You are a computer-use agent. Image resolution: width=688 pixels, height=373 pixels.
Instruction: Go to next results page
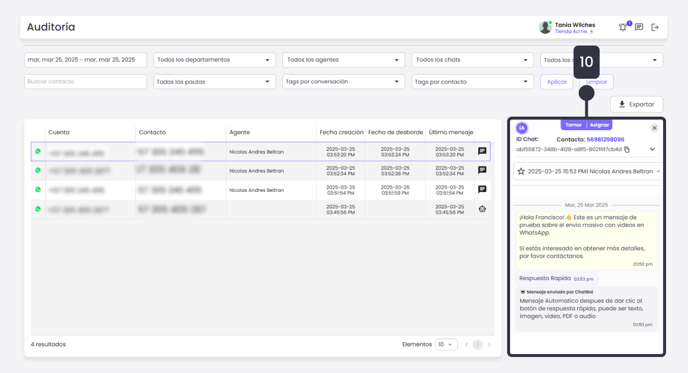489,344
